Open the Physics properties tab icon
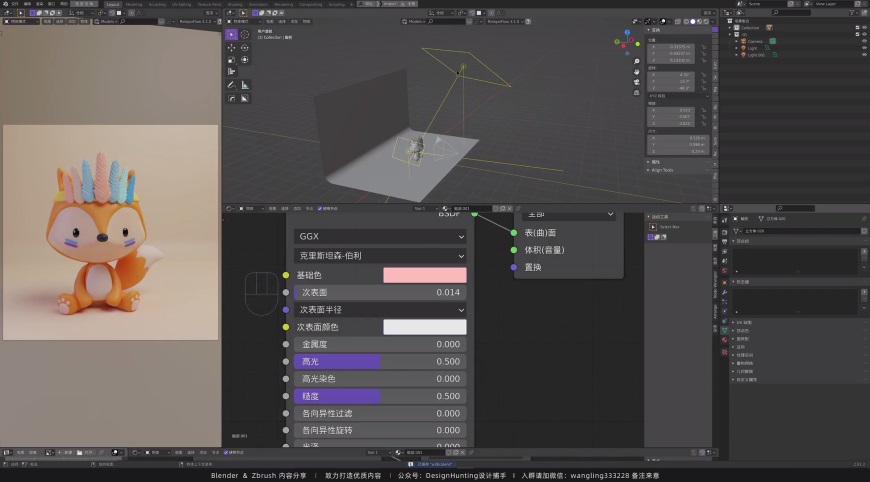The image size is (870, 482). pyautogui.click(x=725, y=311)
